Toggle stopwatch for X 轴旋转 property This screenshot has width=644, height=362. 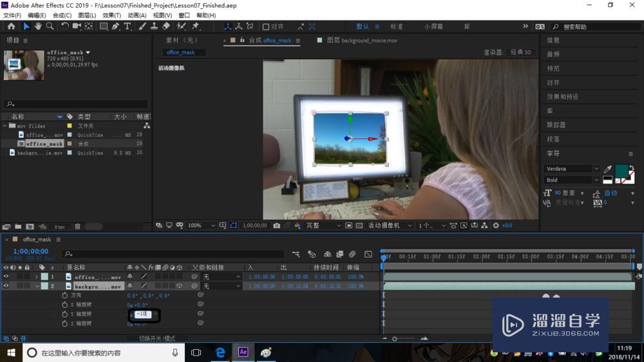click(x=64, y=305)
